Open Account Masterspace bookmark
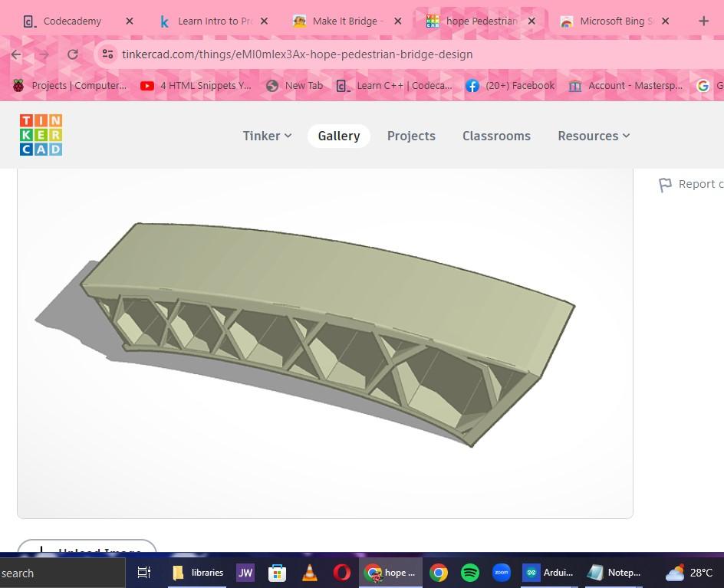 tap(626, 85)
